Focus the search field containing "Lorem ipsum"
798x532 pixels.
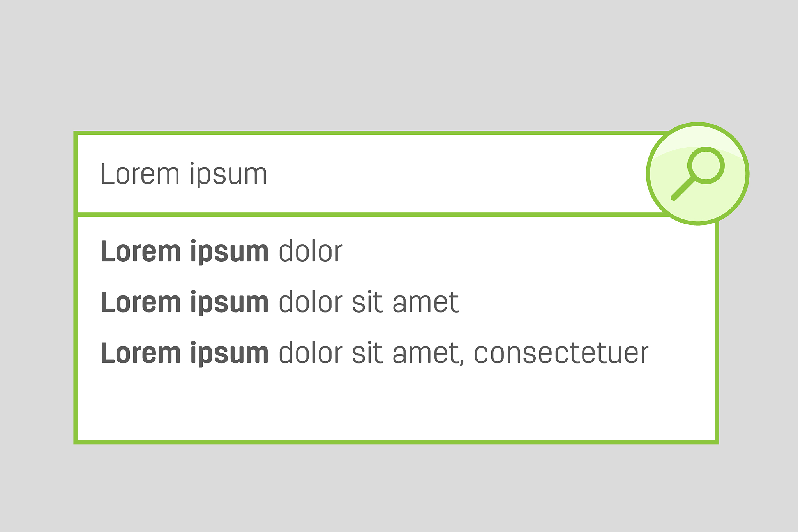351,174
